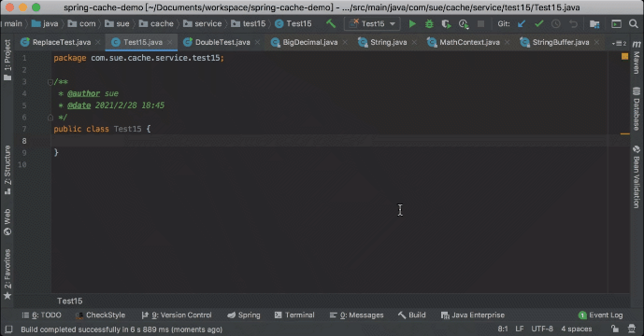Image resolution: width=644 pixels, height=336 pixels.
Task: Commit changes with Git checkmark icon
Action: [x=539, y=24]
